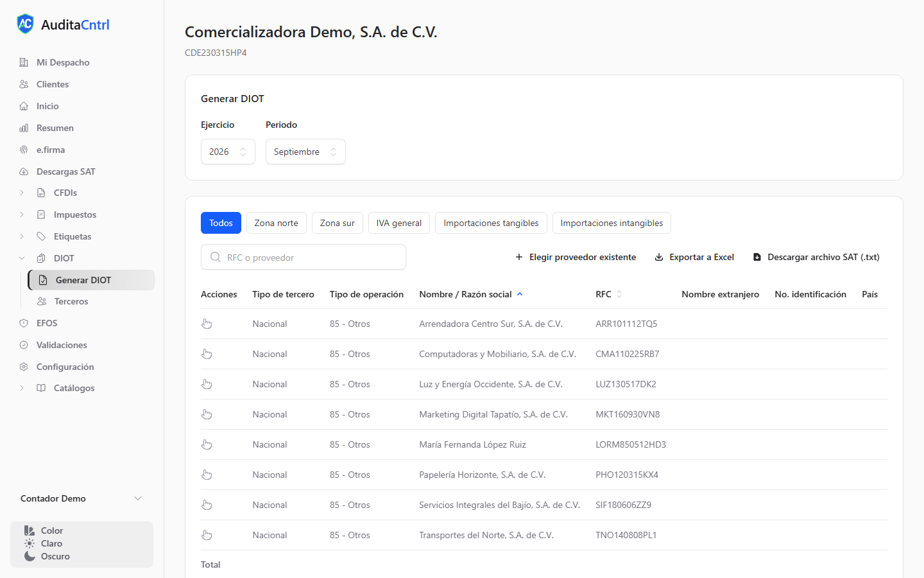924x578 pixels.
Task: Expand the Catálogos tree section
Action: click(22, 388)
